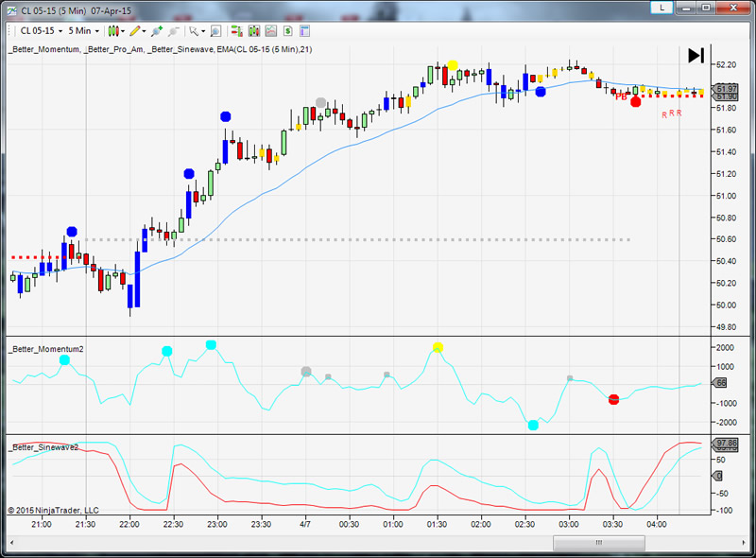Expand the chart style dropdown arrow

pos(123,31)
